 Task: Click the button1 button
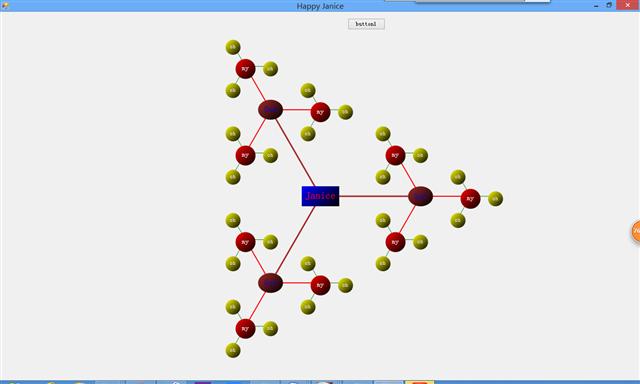click(366, 24)
